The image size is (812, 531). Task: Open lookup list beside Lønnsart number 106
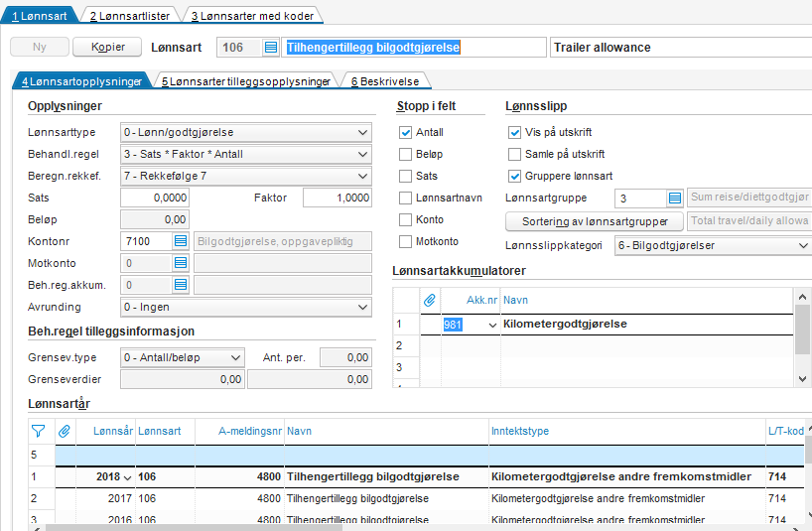pos(271,47)
